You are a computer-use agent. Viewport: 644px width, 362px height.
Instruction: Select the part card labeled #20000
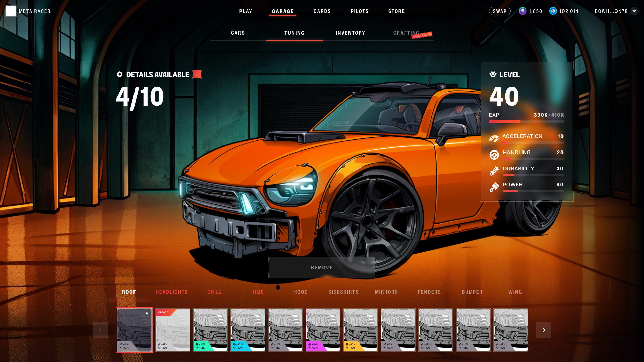(173, 330)
